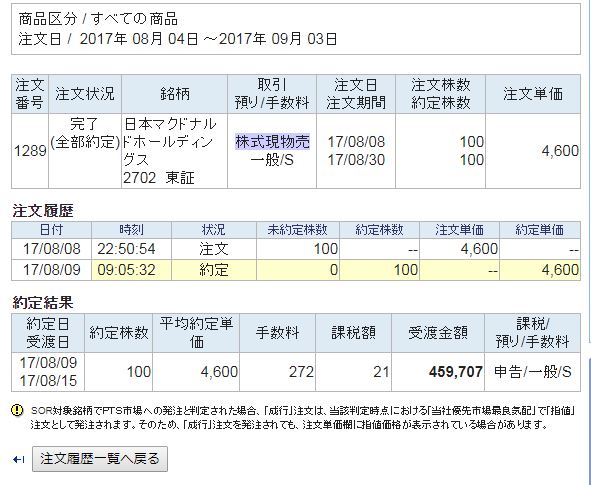Click the 注文履歴一覧へ戻る button
591x485 pixels.
100,459
